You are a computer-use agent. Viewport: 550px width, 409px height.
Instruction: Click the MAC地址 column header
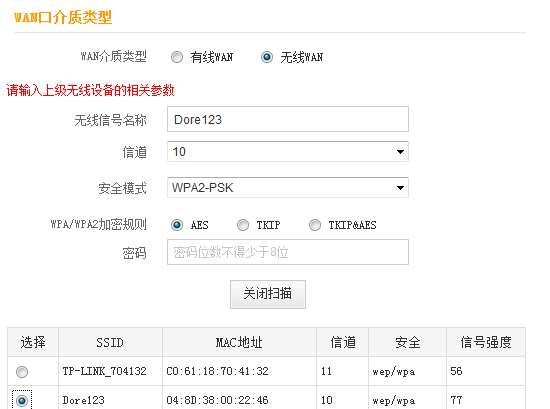coord(239,342)
